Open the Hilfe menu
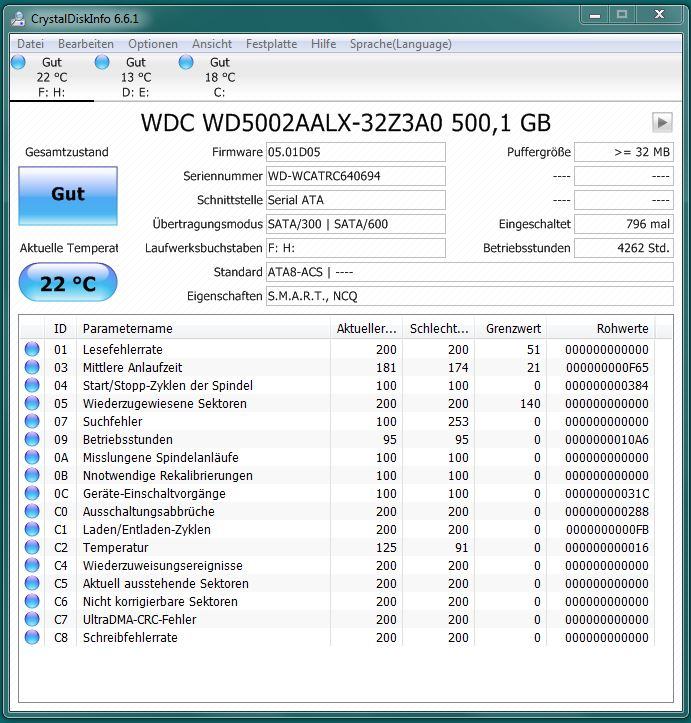This screenshot has height=723, width=691. [x=323, y=44]
